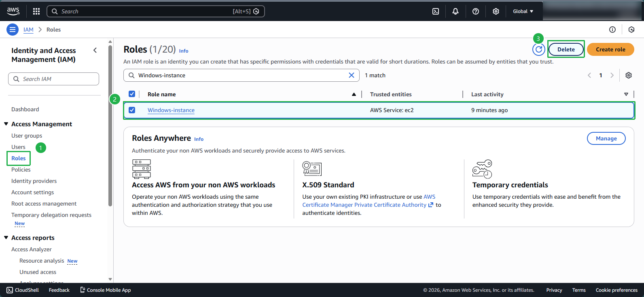Open the notifications bell
Image resolution: width=644 pixels, height=297 pixels.
(455, 11)
